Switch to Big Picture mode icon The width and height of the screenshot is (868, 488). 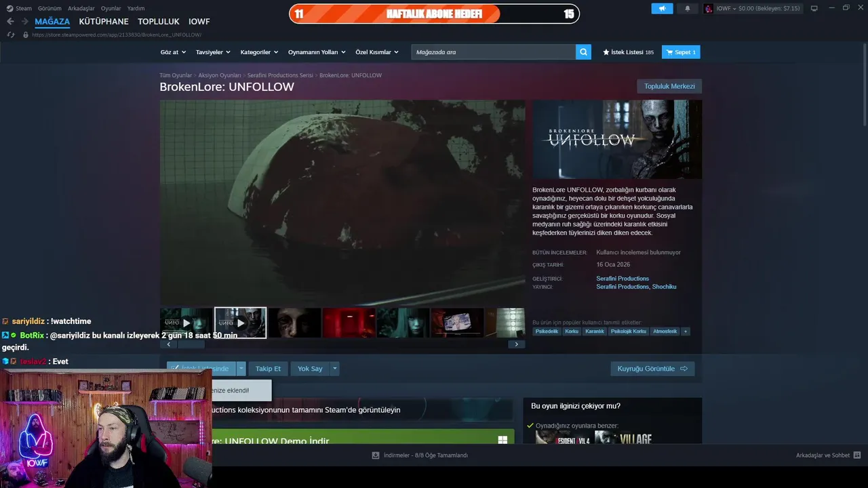[x=814, y=8]
